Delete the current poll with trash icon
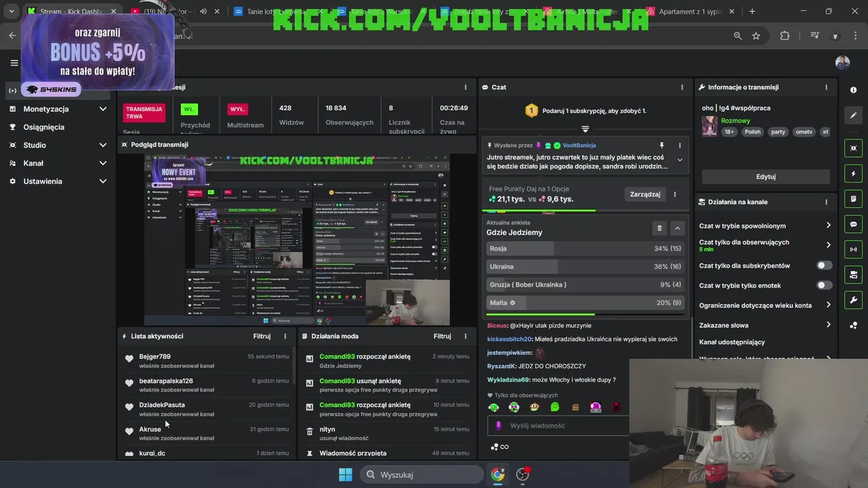The height and width of the screenshot is (488, 868). [659, 228]
